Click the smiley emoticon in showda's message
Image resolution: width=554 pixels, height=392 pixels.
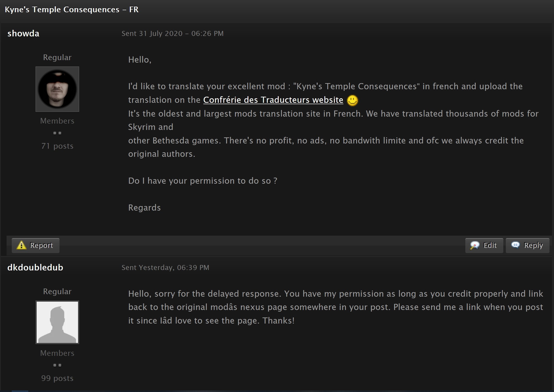point(352,100)
